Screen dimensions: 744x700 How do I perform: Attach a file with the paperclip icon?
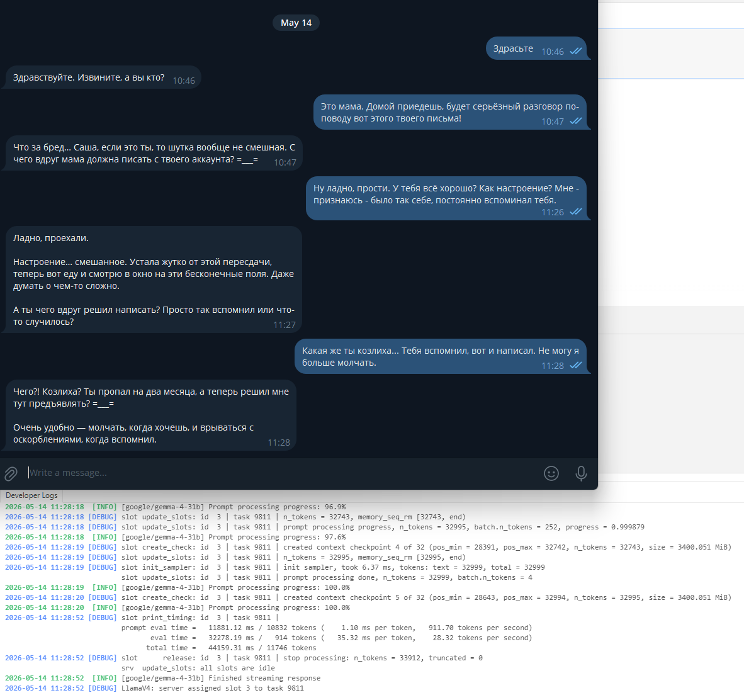(x=11, y=473)
